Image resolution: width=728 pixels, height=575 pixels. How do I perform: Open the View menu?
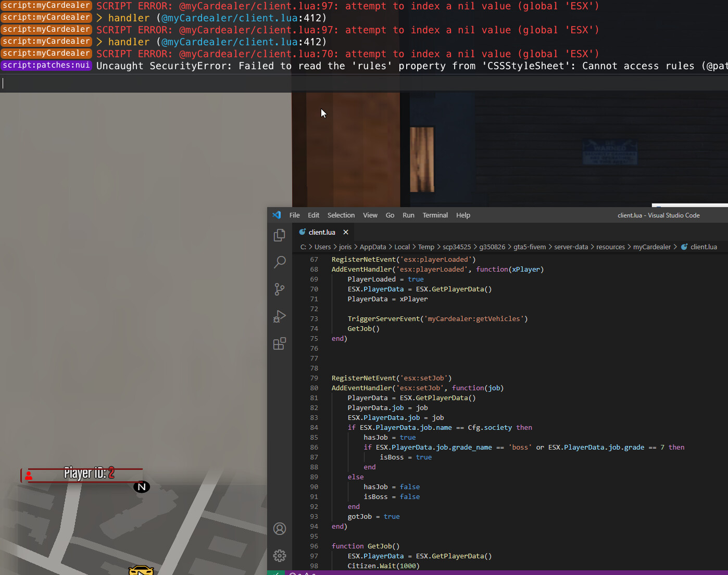370,215
